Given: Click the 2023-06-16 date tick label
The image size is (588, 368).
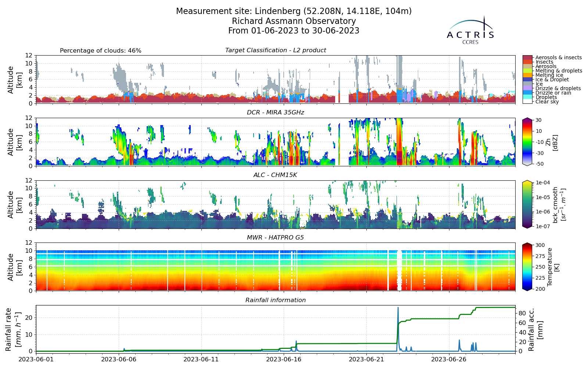Looking at the screenshot, I should [284, 359].
